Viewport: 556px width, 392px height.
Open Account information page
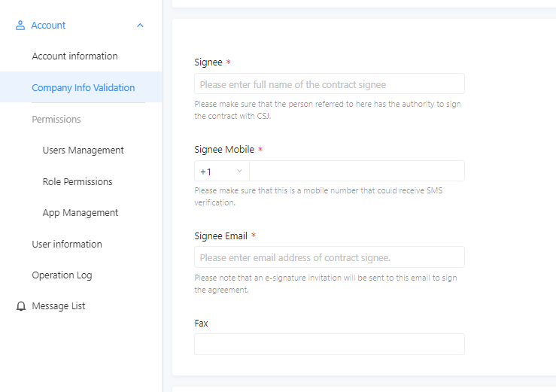coord(74,56)
